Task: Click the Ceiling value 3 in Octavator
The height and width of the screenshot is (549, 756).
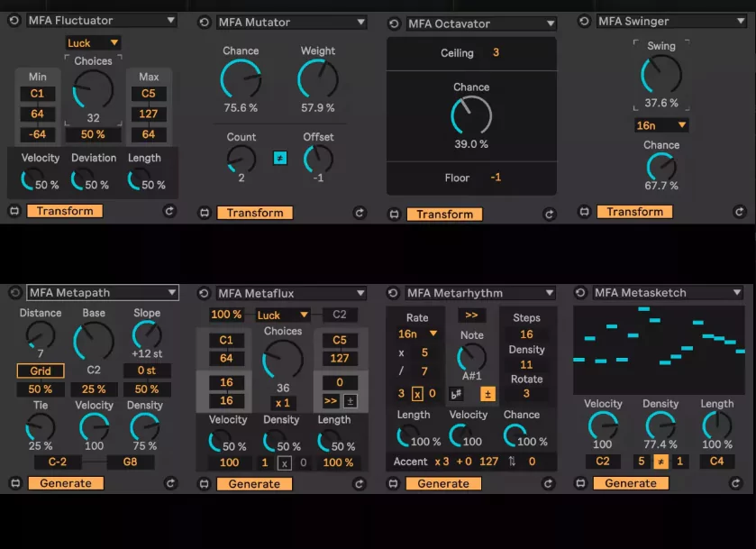Action: pos(496,52)
